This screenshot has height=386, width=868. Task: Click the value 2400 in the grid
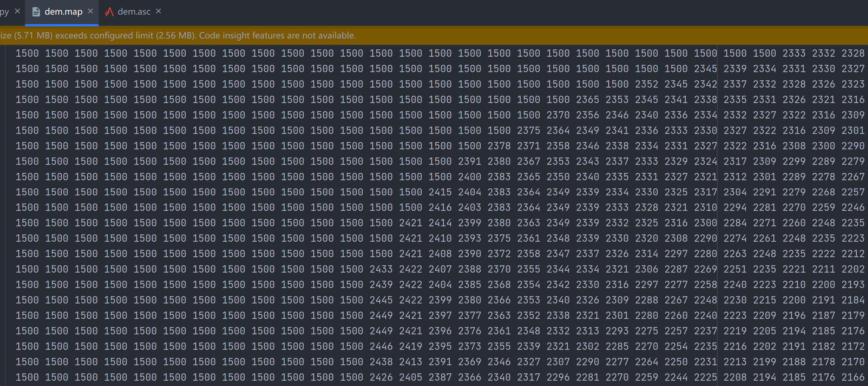pos(469,177)
